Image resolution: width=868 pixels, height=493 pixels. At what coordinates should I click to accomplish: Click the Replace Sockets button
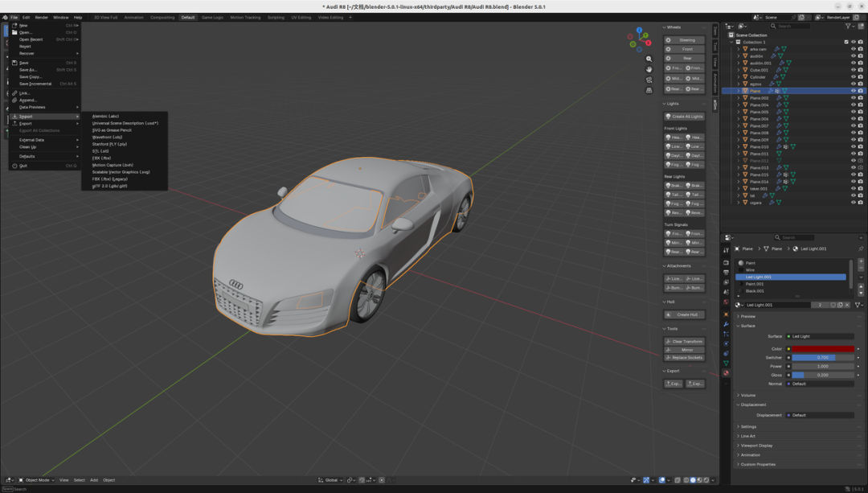pyautogui.click(x=684, y=358)
